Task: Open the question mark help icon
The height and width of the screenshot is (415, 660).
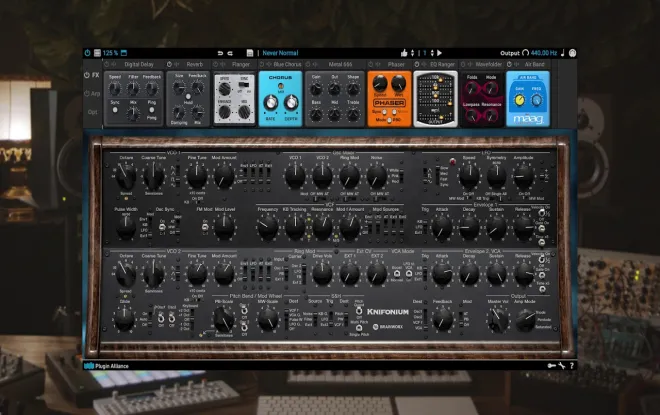Action: click(x=572, y=366)
